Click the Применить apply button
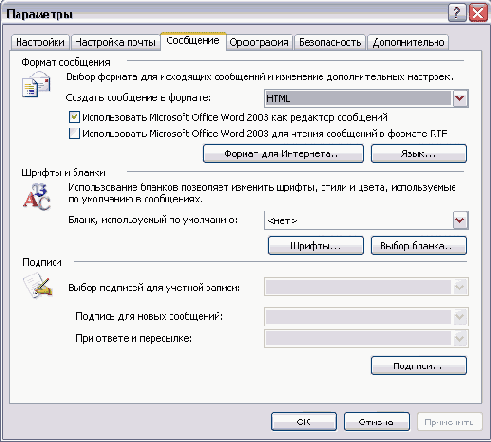491x442 pixels. tap(450, 422)
